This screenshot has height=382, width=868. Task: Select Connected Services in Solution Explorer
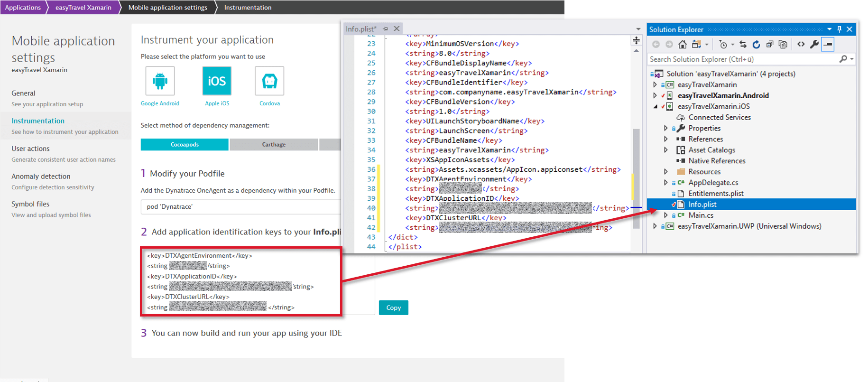click(720, 117)
